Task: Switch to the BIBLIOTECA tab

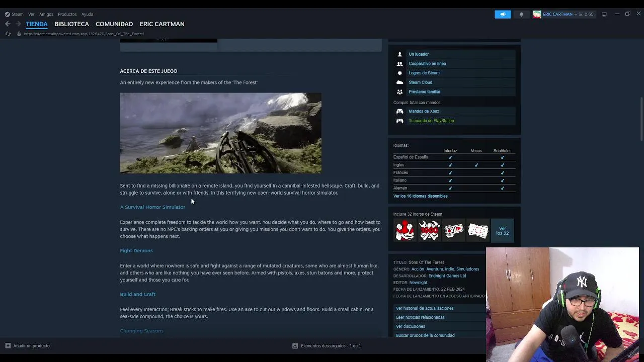Action: click(71, 24)
